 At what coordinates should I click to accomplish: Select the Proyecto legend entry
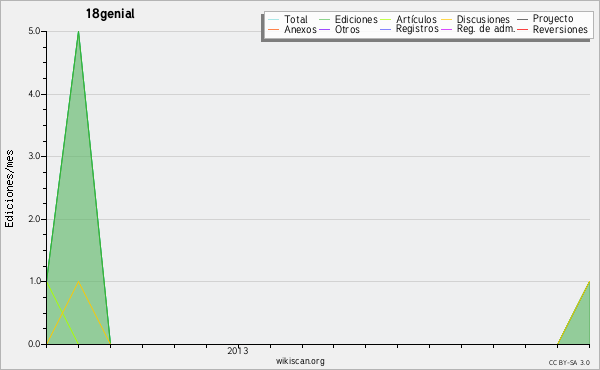553,19
